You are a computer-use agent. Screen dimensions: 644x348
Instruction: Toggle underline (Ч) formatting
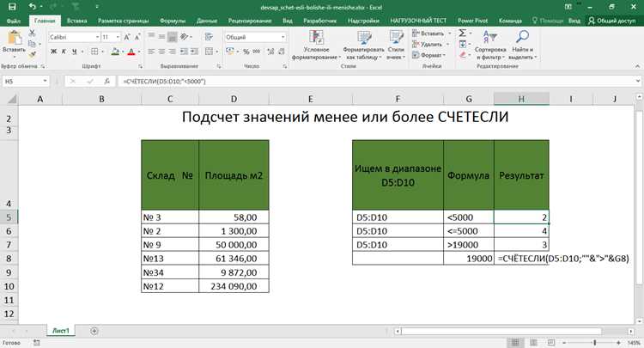(75, 52)
